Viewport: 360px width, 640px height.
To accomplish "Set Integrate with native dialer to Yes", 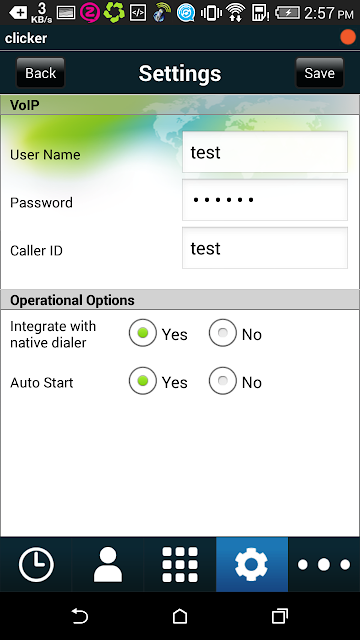I will click(142, 333).
